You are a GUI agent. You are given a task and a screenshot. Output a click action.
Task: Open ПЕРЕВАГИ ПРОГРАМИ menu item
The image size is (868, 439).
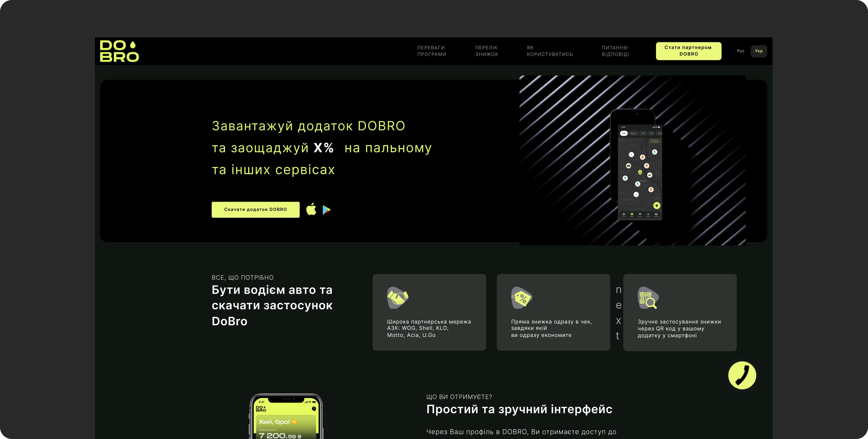(x=431, y=51)
